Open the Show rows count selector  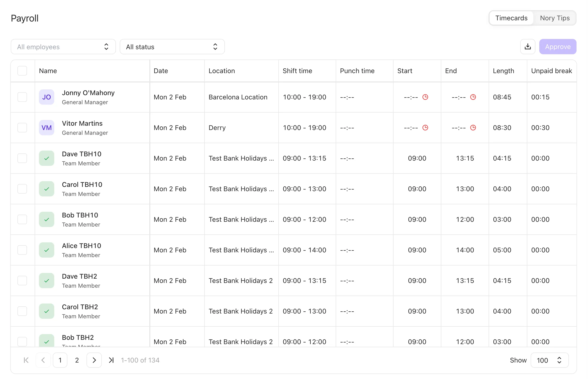tap(550, 360)
